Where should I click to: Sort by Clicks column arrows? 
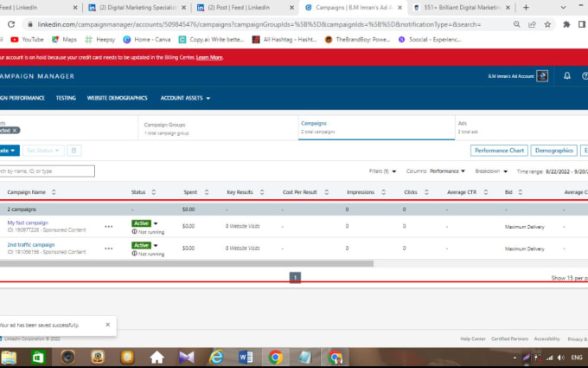(x=426, y=192)
